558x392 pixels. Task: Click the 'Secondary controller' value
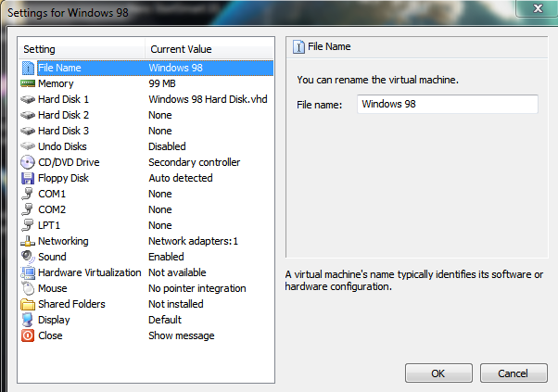pos(195,162)
